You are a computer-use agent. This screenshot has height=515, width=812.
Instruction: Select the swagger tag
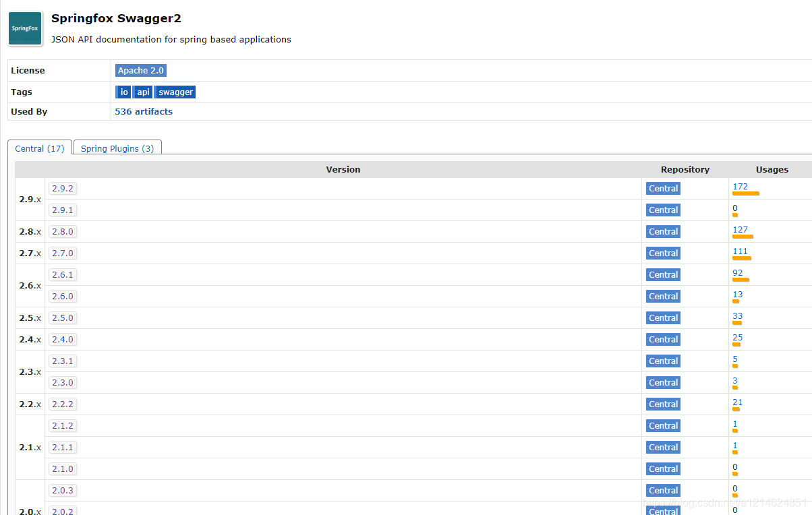tap(175, 92)
